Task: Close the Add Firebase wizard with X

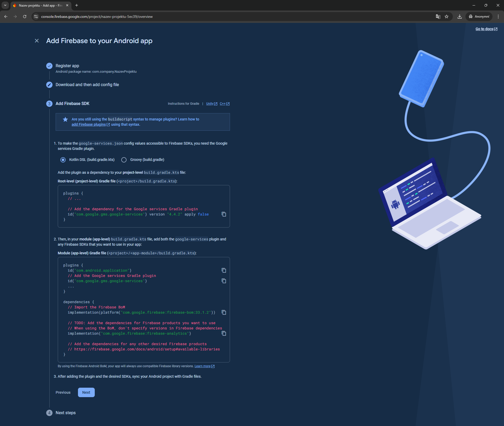Action: (37, 41)
